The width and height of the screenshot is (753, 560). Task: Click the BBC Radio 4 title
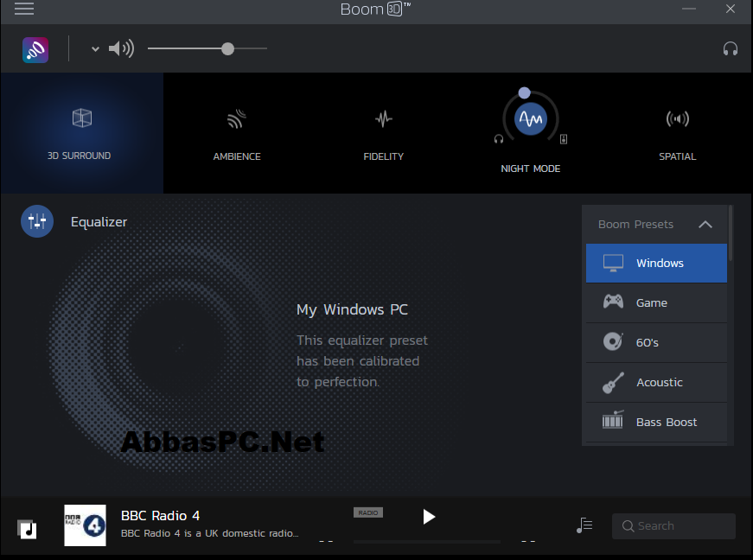coord(161,516)
